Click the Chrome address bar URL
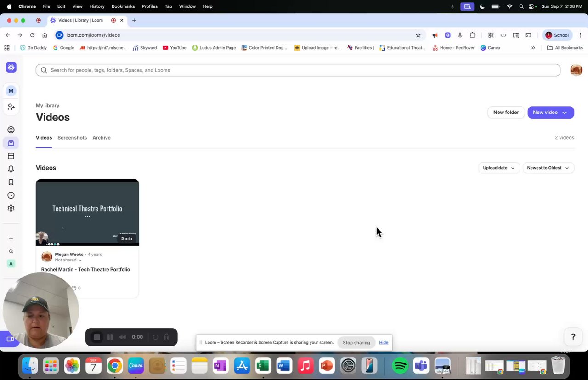 point(93,35)
